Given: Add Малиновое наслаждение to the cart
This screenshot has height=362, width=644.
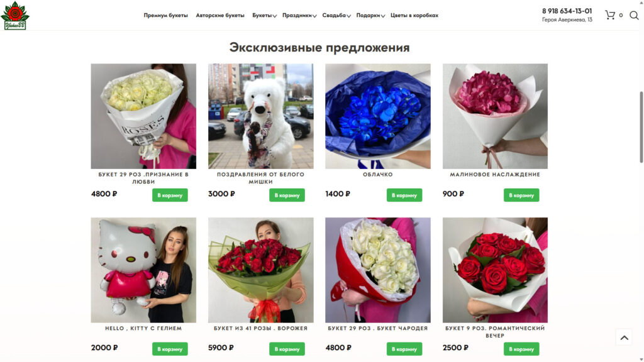Looking at the screenshot, I should click(521, 195).
